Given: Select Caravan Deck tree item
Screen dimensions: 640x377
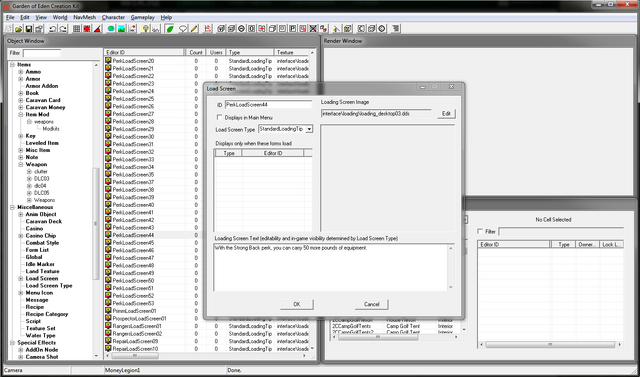Looking at the screenshot, I should point(44,222).
